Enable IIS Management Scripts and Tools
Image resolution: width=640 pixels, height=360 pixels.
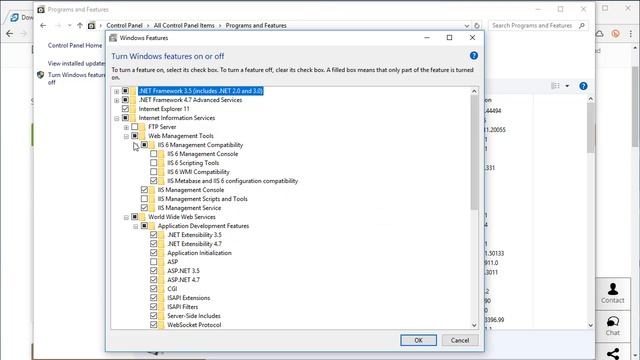pos(144,198)
